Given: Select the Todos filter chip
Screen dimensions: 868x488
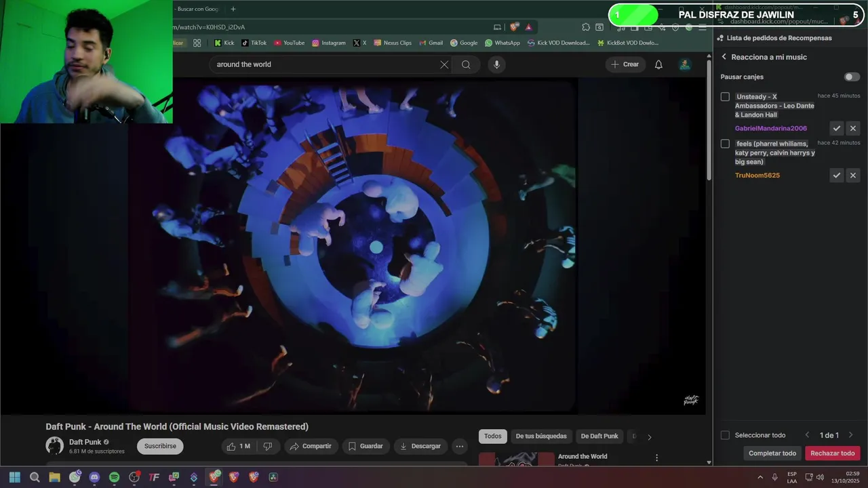Looking at the screenshot, I should [x=493, y=436].
